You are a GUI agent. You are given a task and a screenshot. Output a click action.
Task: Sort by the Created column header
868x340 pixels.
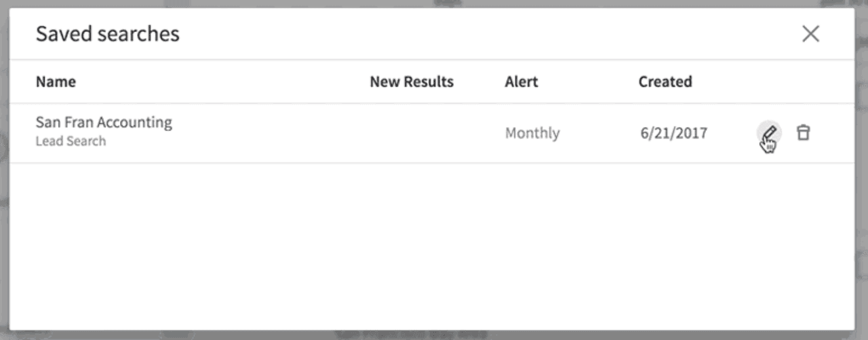[665, 82]
